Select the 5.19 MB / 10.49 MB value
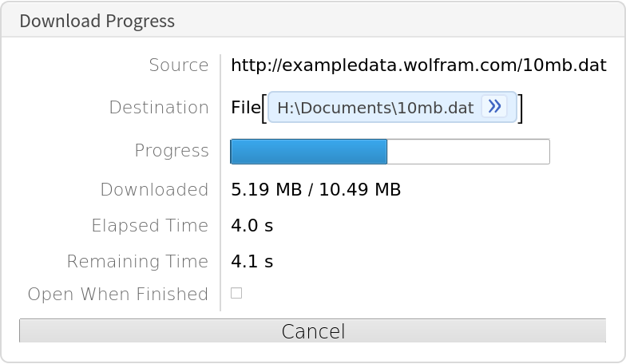Screen dimensions: 626x364 click(315, 190)
